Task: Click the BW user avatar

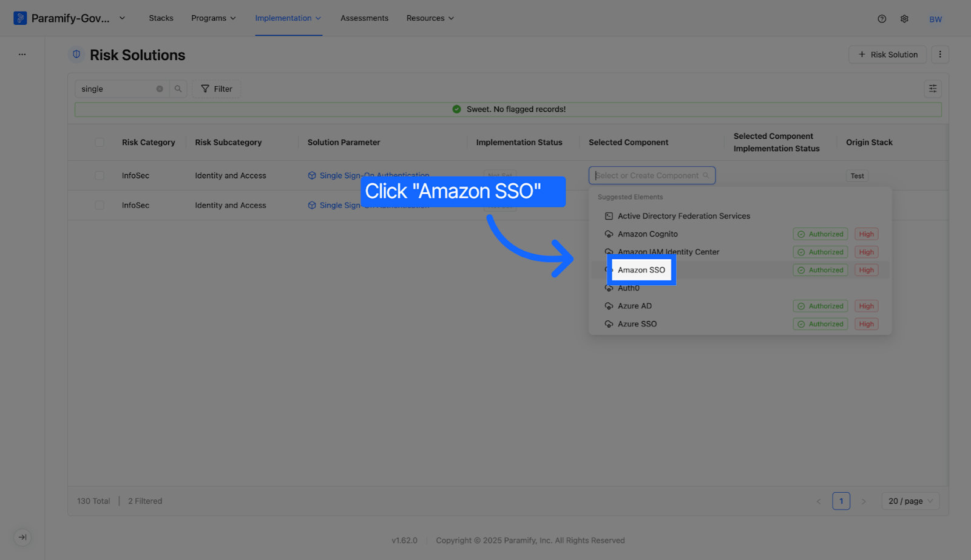Action: [x=935, y=19]
